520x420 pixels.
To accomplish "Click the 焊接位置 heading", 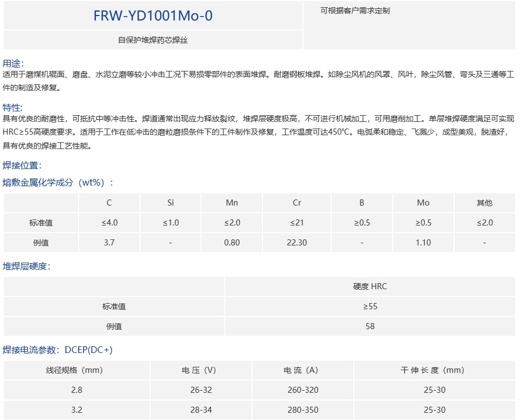I will tap(22, 165).
